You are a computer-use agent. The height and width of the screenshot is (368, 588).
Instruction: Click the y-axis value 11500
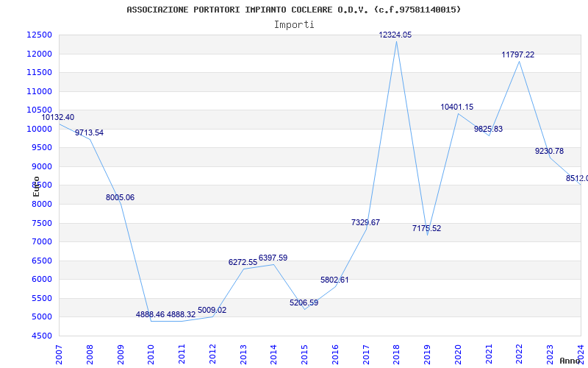pos(40,72)
